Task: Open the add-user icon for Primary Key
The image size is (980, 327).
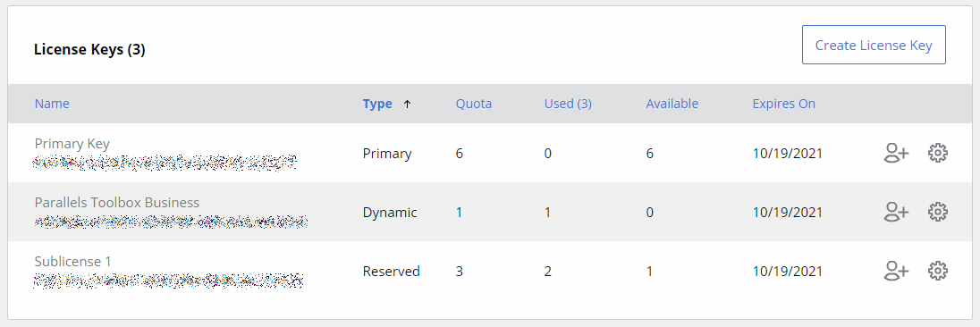Action: (896, 153)
